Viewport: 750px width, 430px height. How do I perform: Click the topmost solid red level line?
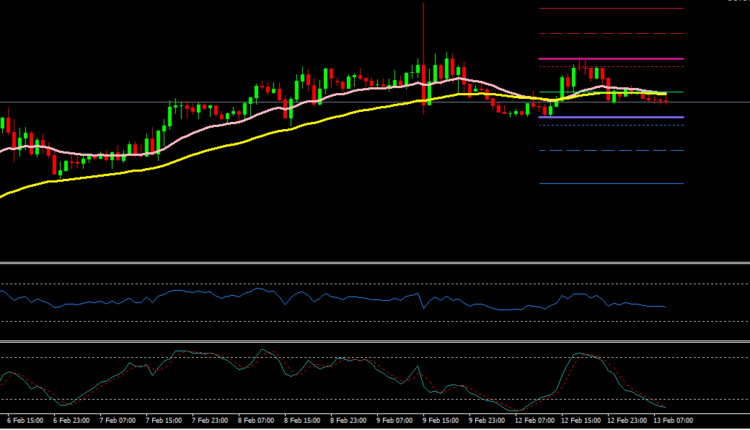[610, 8]
